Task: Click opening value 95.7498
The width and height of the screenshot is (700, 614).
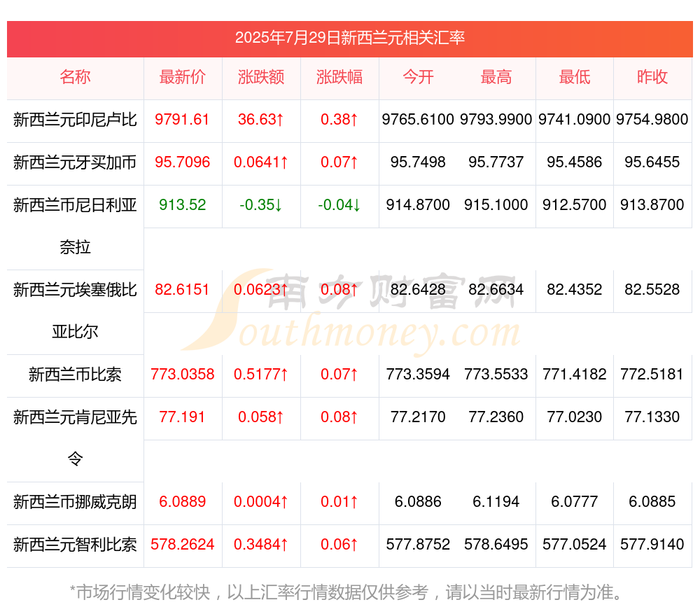Action: (x=418, y=162)
